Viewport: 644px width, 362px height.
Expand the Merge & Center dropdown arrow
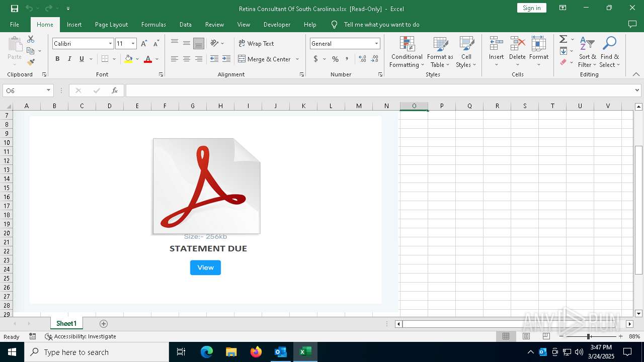click(297, 59)
